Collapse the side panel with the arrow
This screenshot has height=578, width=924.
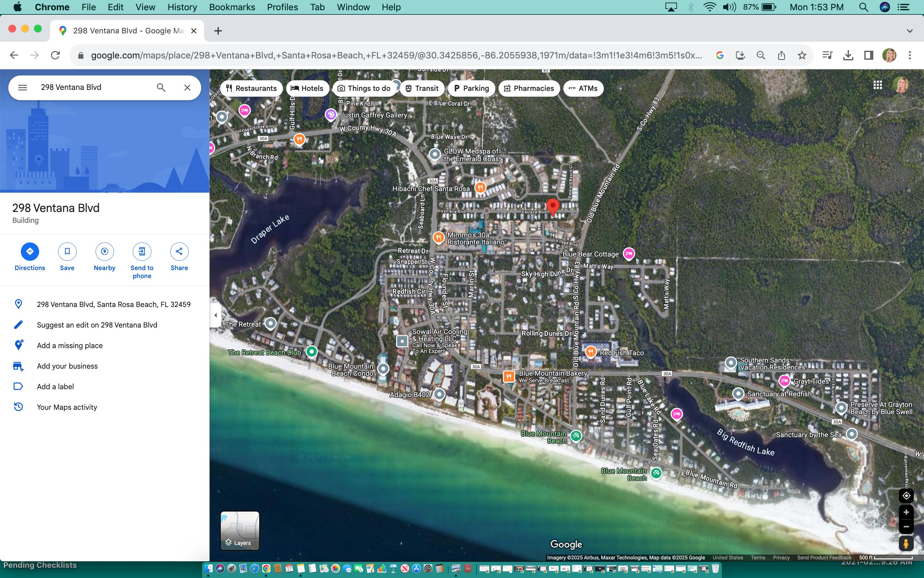tap(216, 315)
